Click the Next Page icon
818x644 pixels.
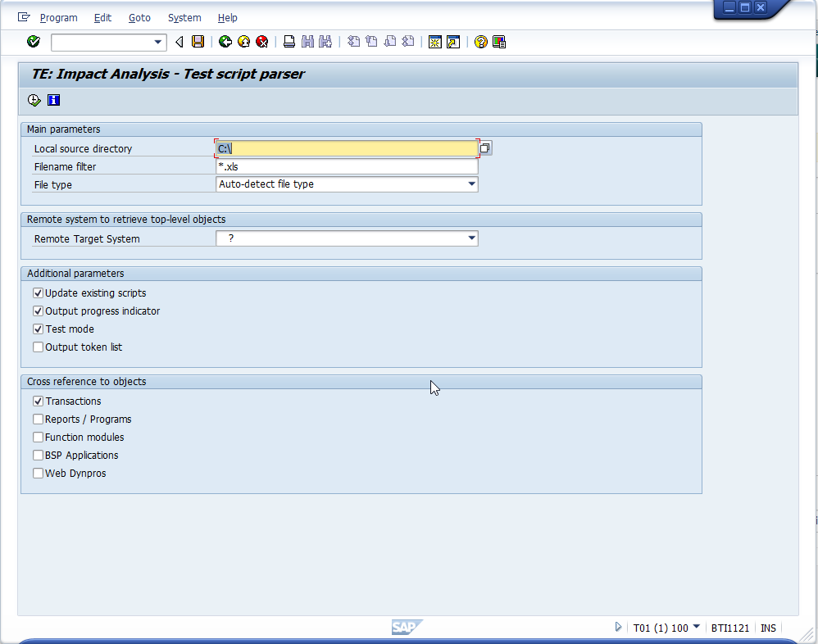[x=389, y=42]
